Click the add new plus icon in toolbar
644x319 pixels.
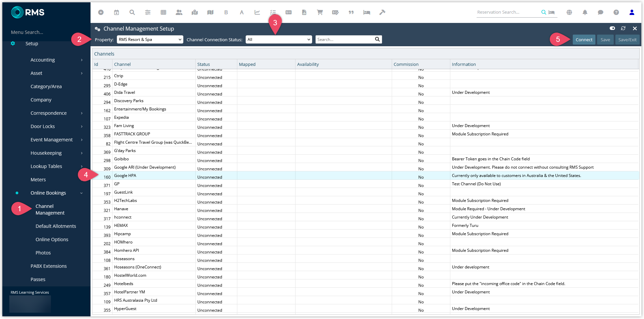click(101, 12)
